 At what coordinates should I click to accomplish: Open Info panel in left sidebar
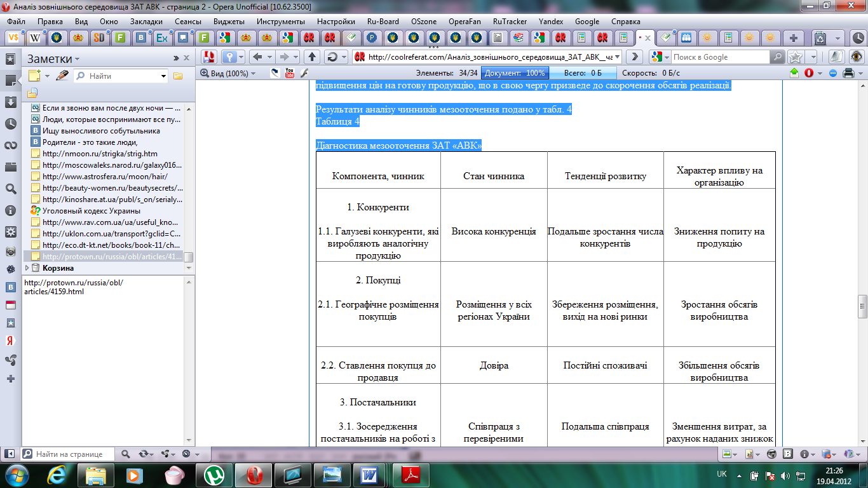pos(11,210)
